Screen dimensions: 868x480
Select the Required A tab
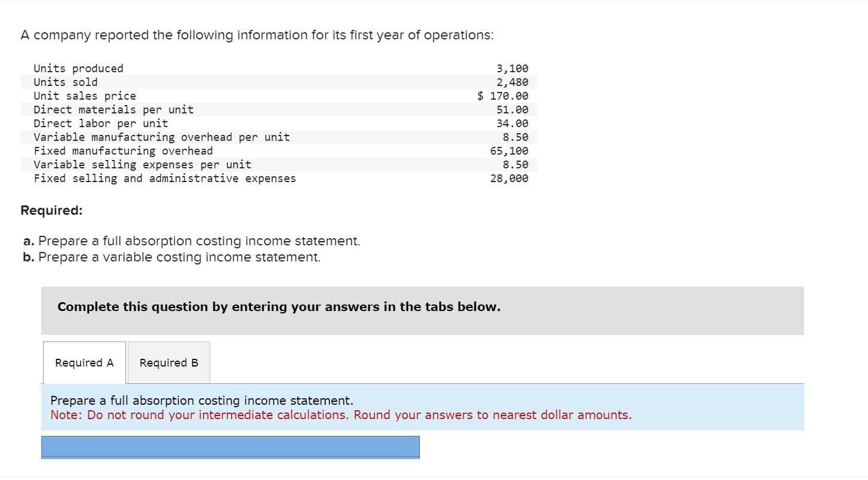tap(84, 362)
